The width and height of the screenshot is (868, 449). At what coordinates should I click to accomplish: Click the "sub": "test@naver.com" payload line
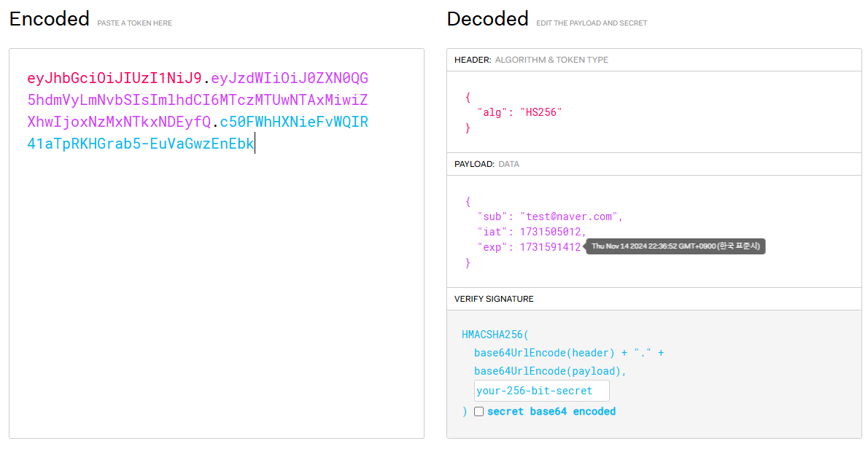click(550, 216)
